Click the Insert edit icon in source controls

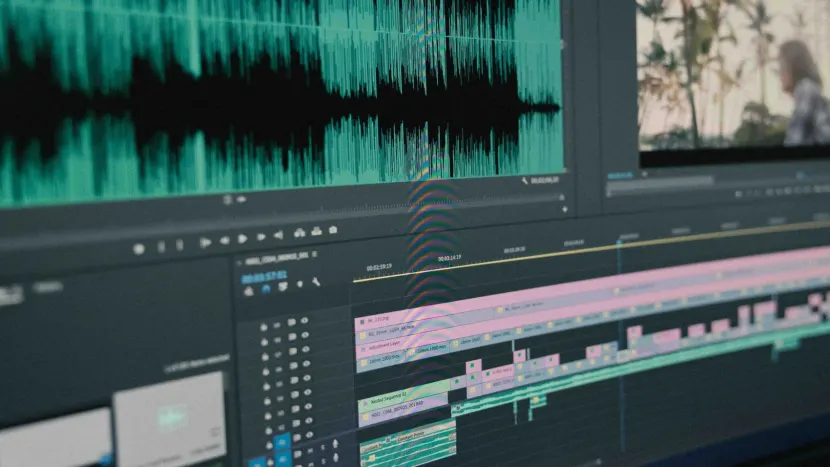tap(298, 234)
